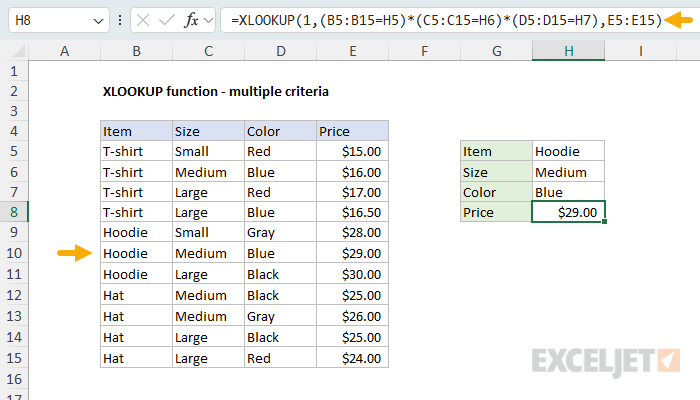The width and height of the screenshot is (700, 400).
Task: Select the 'Hoodie' cell in row 10
Action: click(137, 253)
